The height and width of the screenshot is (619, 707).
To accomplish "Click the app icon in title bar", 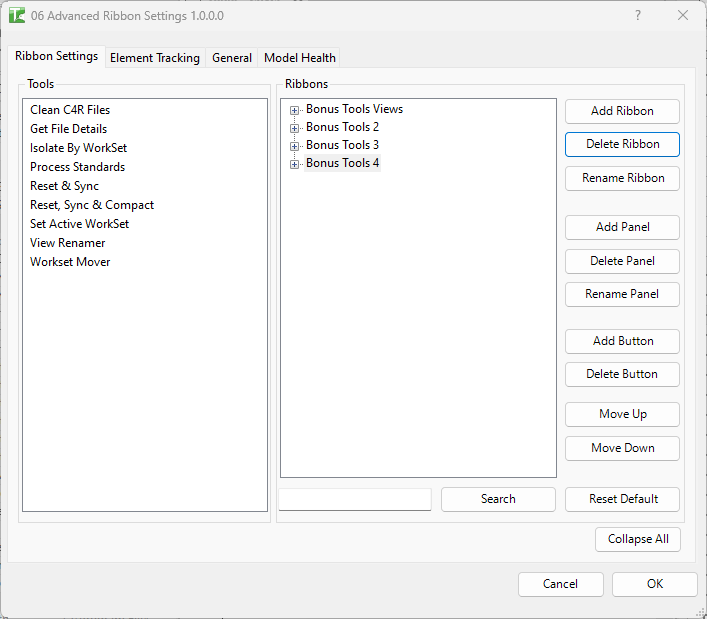I will pos(17,16).
